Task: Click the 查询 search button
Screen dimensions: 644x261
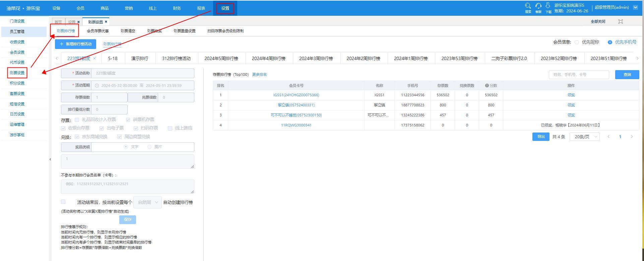Action: coord(627,74)
